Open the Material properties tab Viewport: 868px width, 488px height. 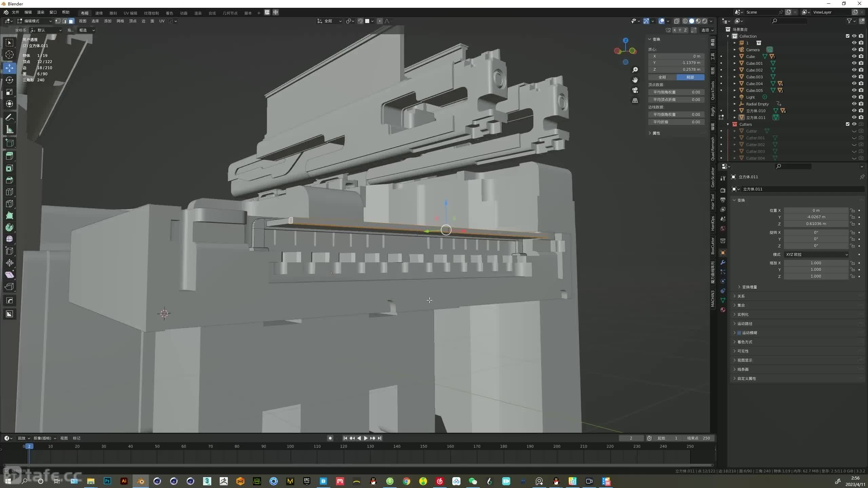[723, 310]
